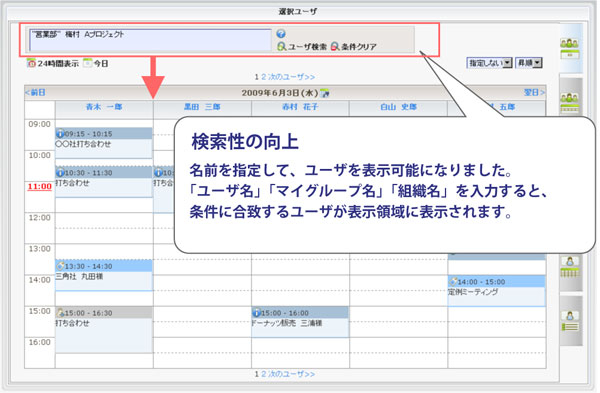Click the red 11:00 time link
This screenshot has height=393, width=600.
39,186
